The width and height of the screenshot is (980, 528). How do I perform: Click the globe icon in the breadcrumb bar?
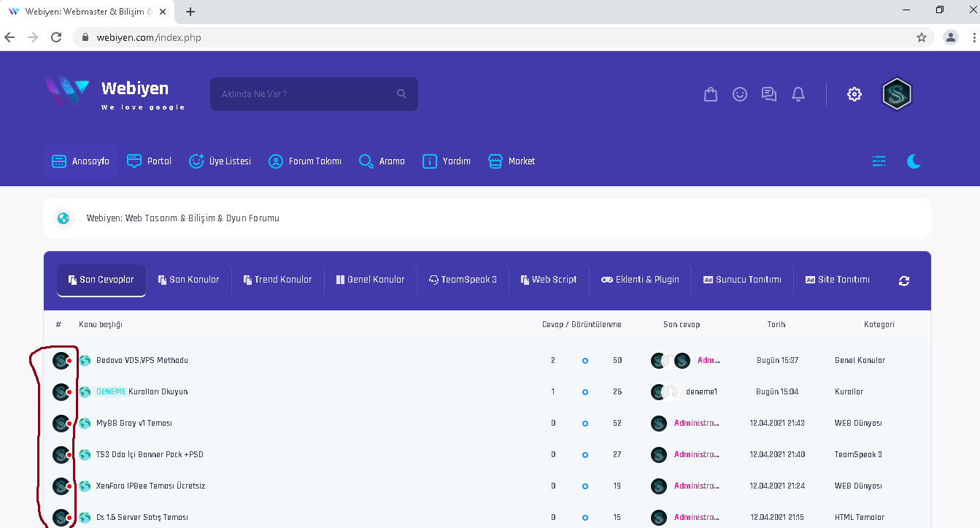coord(63,218)
